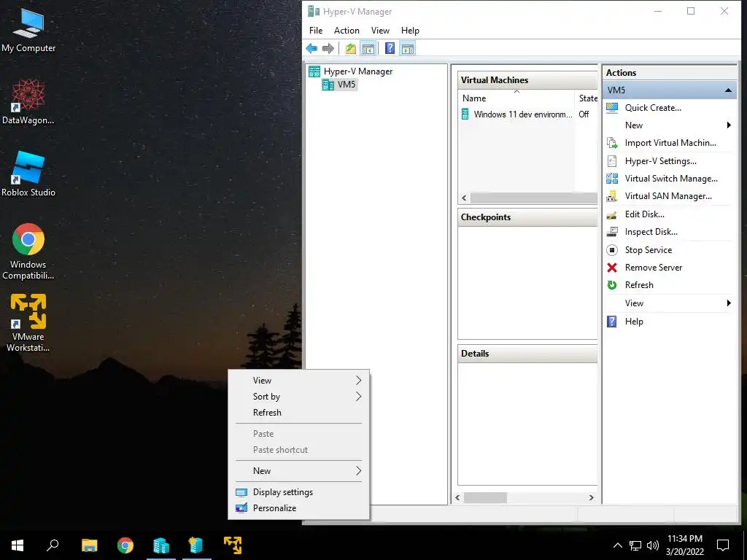Click Remove Server action link
747x560 pixels.
point(653,268)
